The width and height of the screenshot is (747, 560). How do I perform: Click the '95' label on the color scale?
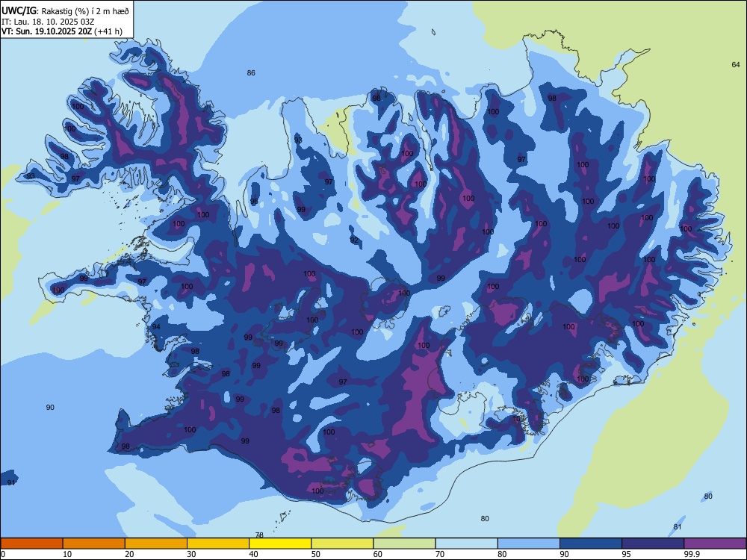click(626, 554)
